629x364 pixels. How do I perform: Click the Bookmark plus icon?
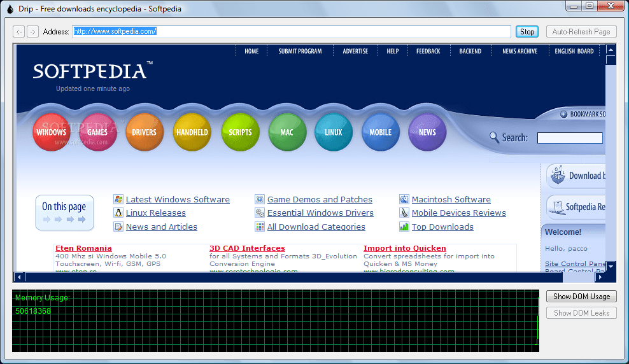point(563,115)
